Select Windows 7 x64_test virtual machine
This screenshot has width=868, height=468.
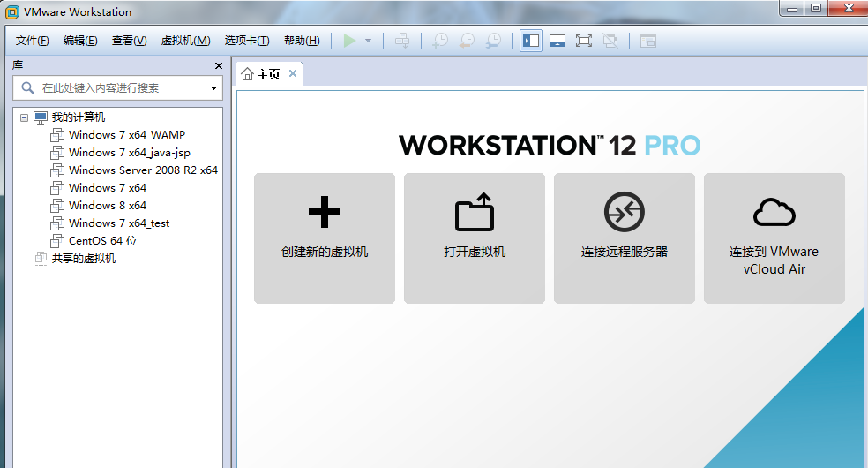pyautogui.click(x=119, y=223)
